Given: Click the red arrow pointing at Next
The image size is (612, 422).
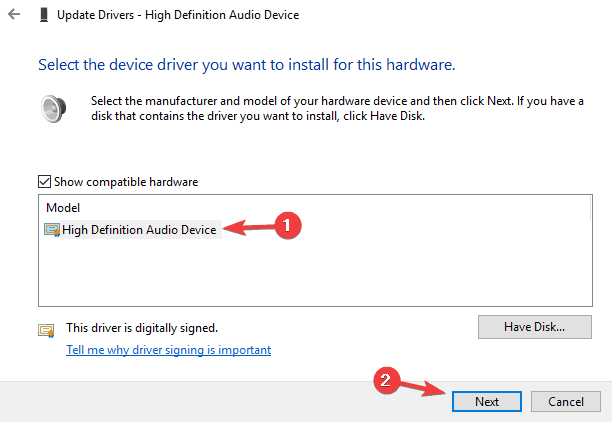Looking at the screenshot, I should coord(423,388).
